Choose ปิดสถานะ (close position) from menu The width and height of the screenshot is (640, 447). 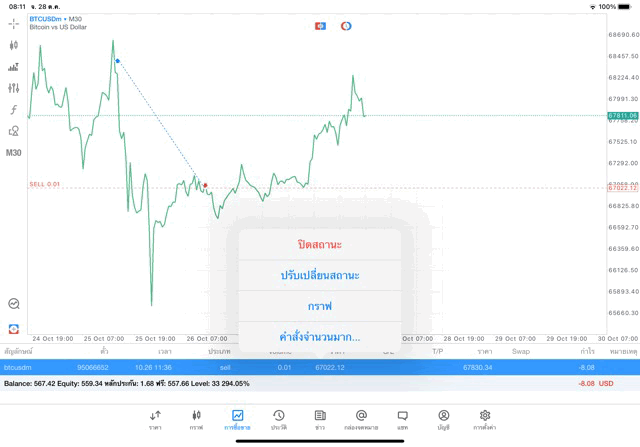tap(320, 244)
